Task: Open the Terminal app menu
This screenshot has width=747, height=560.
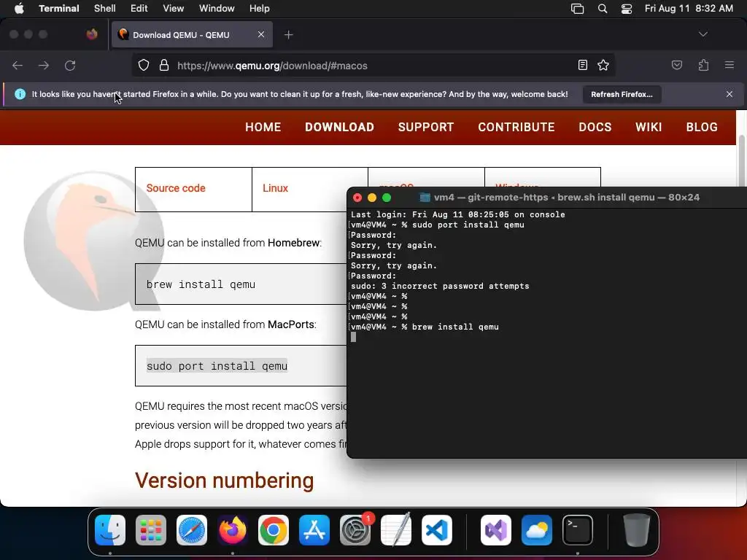Action: pyautogui.click(x=58, y=8)
